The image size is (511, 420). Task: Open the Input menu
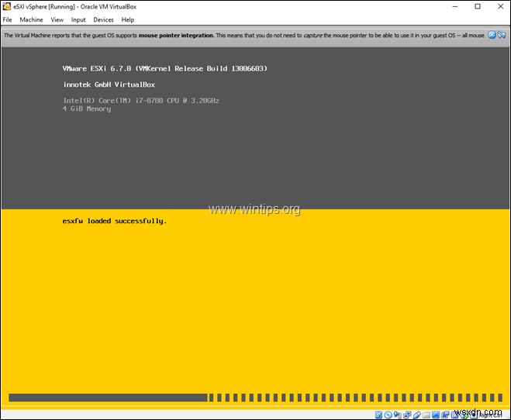click(x=78, y=20)
